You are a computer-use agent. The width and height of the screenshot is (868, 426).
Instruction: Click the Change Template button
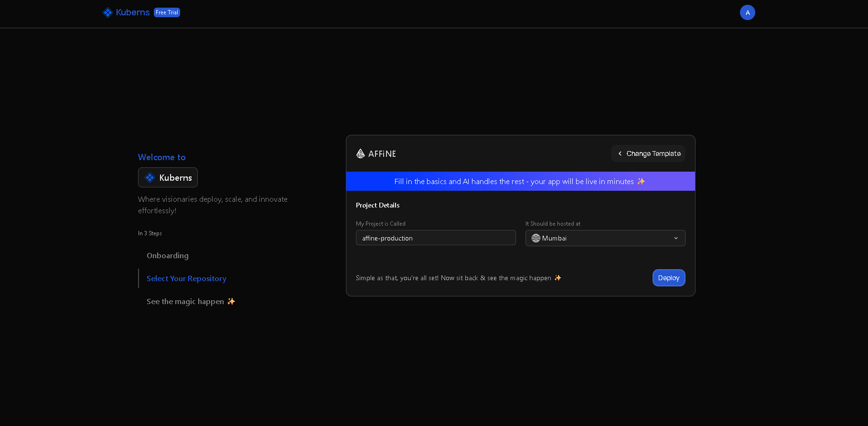(648, 153)
